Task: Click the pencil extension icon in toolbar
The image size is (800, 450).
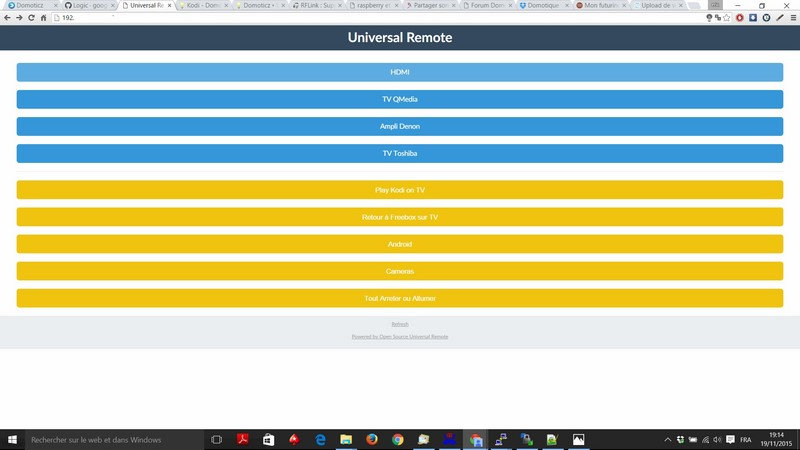Action: pyautogui.click(x=780, y=17)
